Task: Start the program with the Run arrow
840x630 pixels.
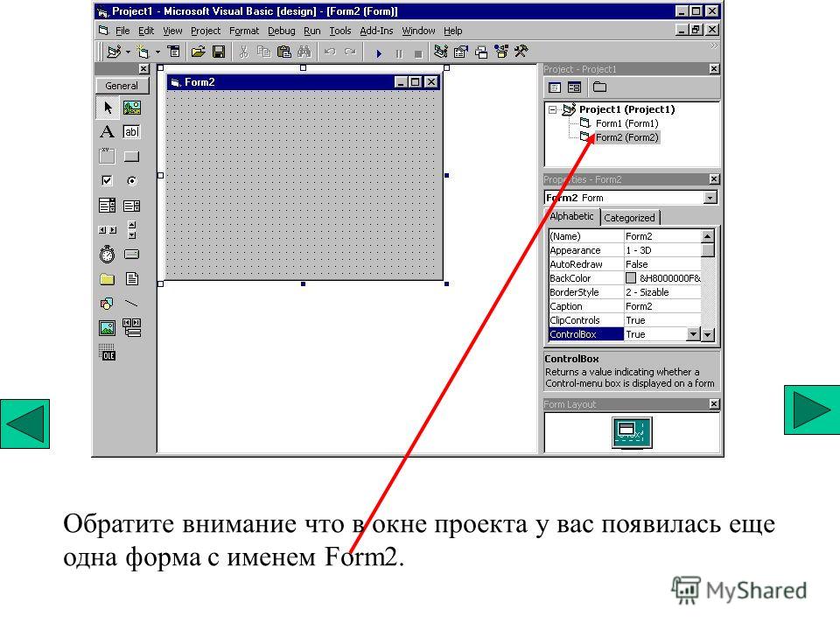Action: (x=379, y=53)
